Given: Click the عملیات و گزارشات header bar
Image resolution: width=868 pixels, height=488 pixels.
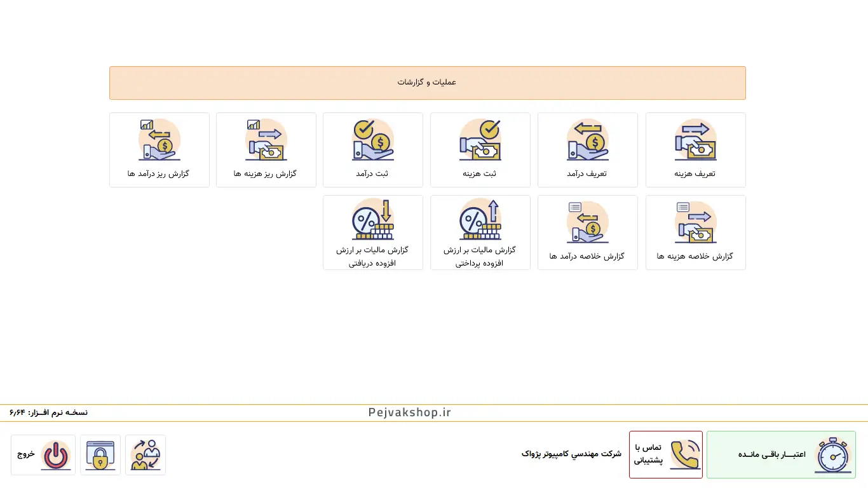Looking at the screenshot, I should coord(427,83).
